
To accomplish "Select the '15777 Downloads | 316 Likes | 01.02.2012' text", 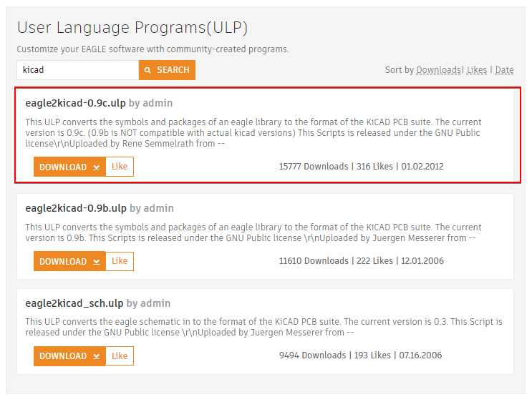I will pos(361,167).
